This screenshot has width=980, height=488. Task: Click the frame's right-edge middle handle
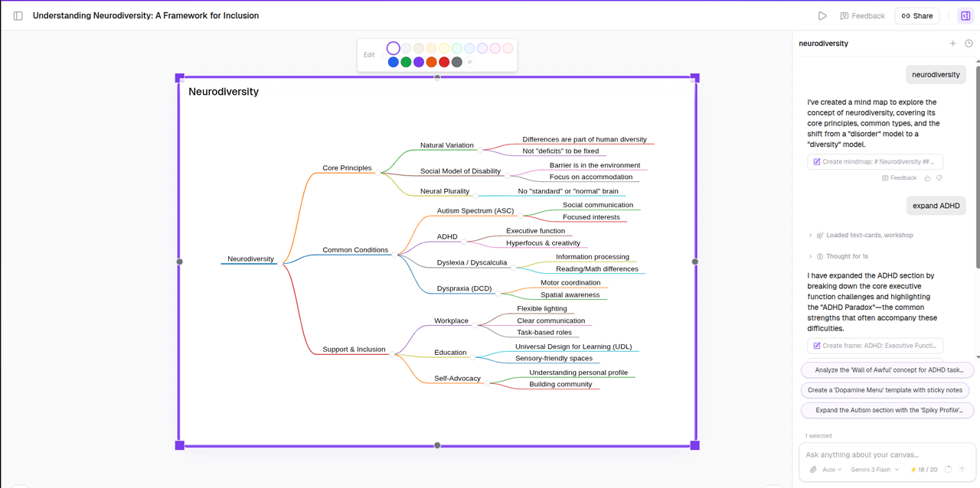[x=695, y=262]
